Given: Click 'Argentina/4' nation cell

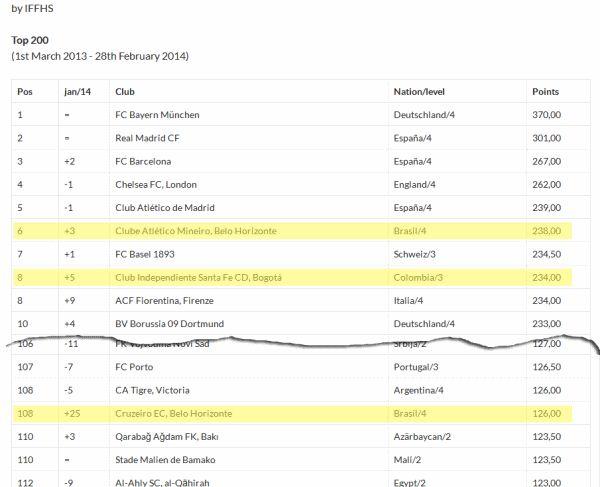Looking at the screenshot, I should (419, 390).
